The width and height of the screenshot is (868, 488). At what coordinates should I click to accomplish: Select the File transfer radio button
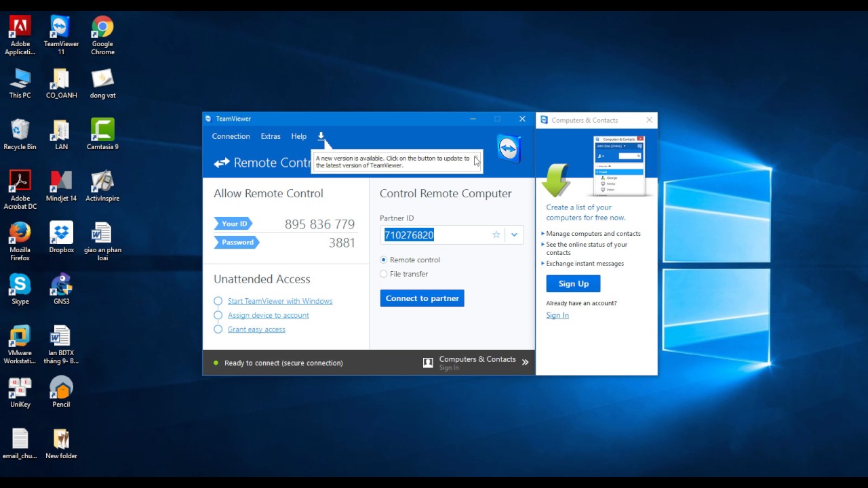tap(384, 274)
